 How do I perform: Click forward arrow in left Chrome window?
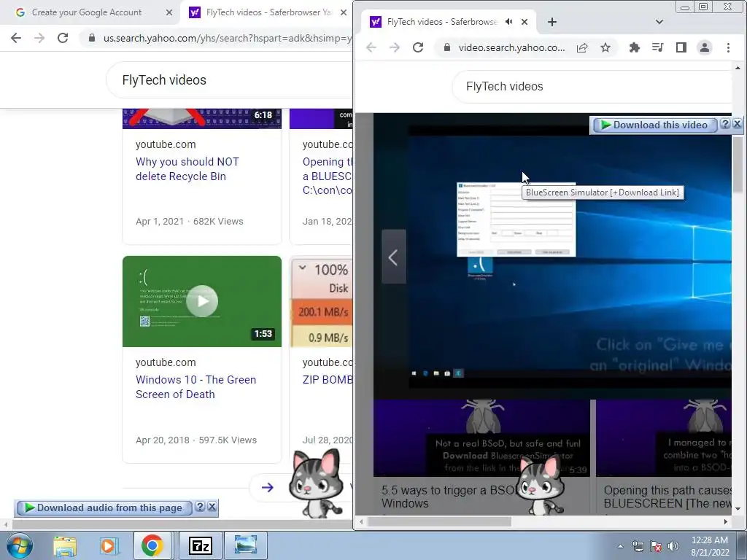pyautogui.click(x=39, y=38)
